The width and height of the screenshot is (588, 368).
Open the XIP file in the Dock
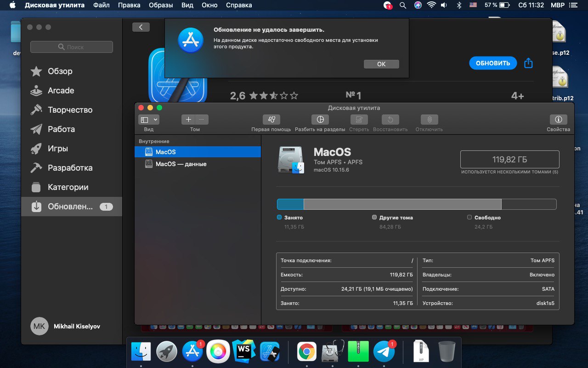click(x=421, y=351)
